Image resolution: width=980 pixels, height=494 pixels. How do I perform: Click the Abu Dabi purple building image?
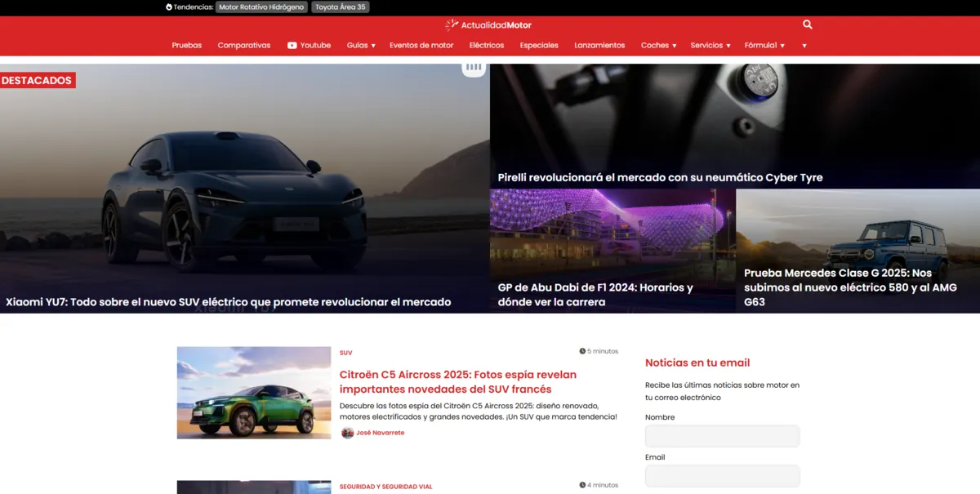click(x=612, y=251)
